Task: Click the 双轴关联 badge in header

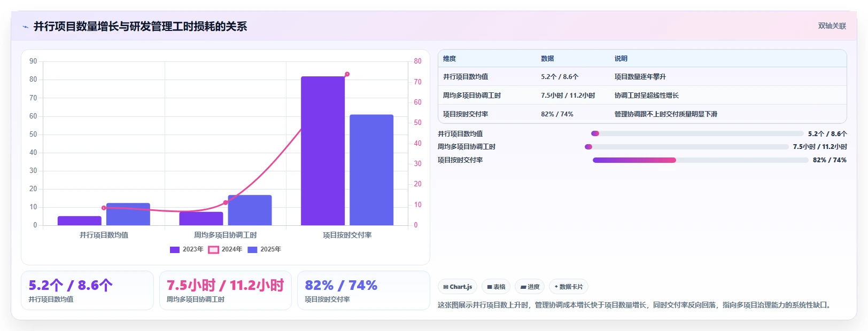Action: point(832,26)
